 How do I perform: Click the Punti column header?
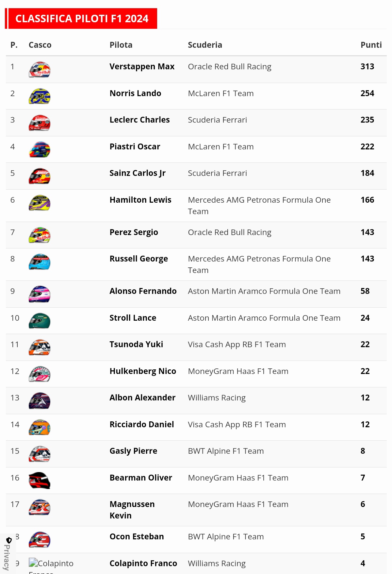click(371, 45)
